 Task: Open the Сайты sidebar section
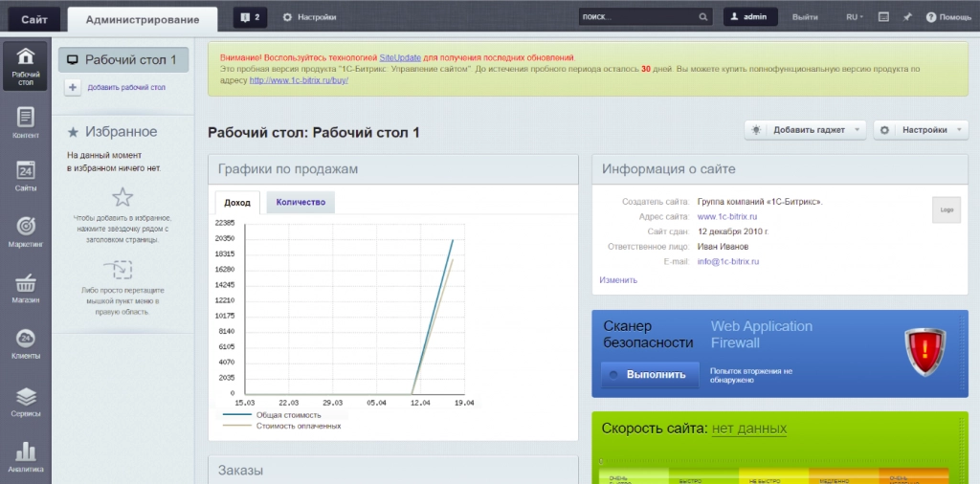pos(26,177)
